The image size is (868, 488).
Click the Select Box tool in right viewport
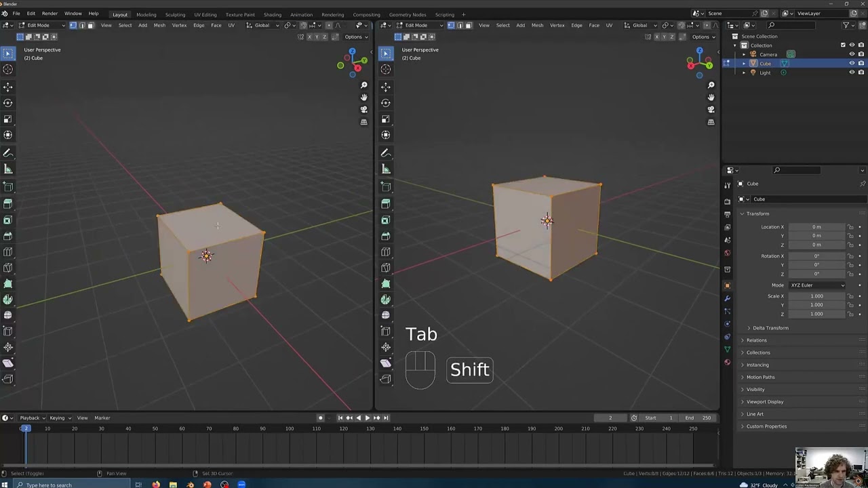point(386,54)
